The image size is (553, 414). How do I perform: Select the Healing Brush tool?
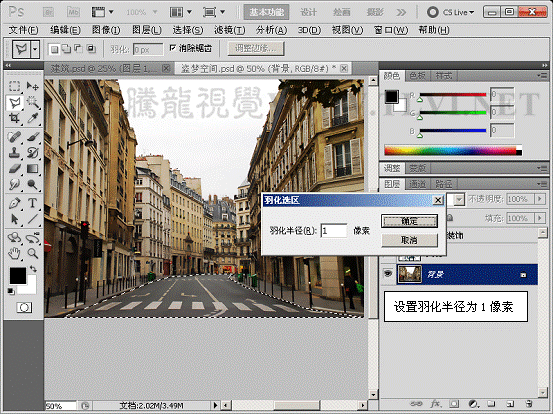point(14,137)
